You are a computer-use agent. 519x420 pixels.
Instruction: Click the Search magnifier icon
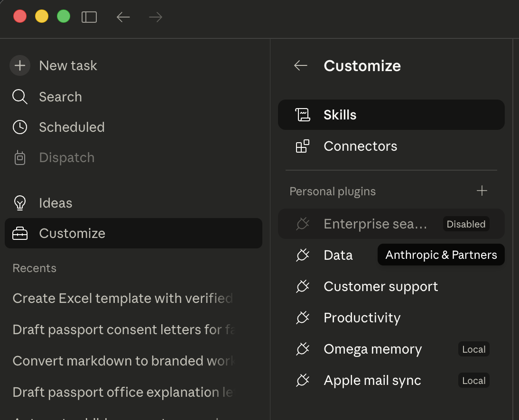[20, 97]
